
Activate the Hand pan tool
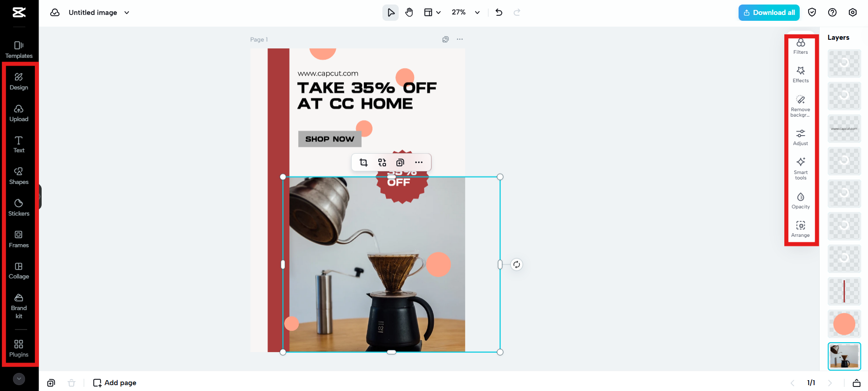(x=409, y=13)
